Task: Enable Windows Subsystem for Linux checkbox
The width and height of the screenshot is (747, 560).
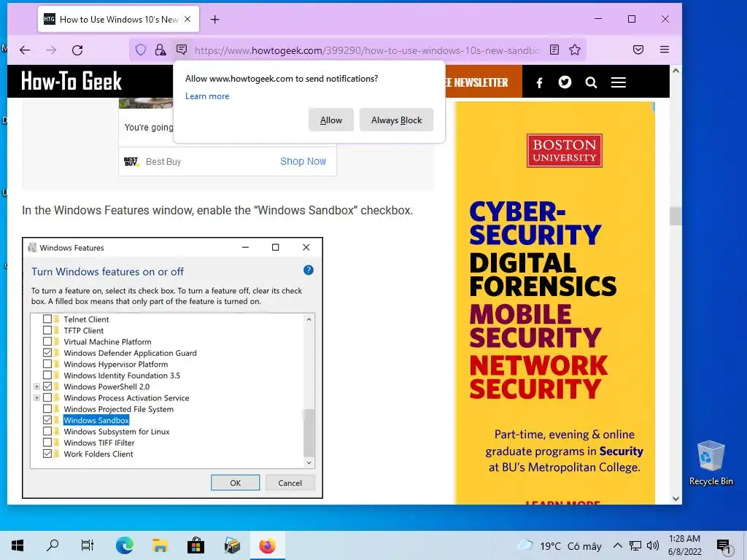Action: click(x=47, y=432)
